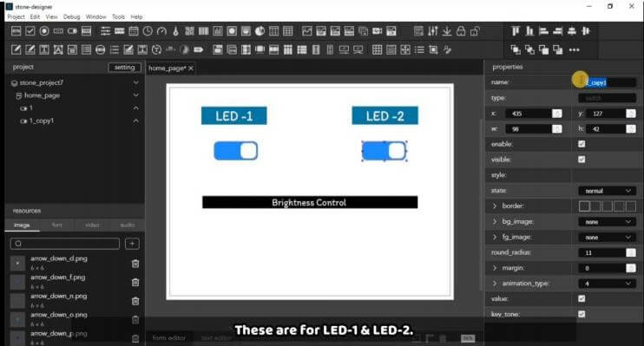Close the home_page tab
This screenshot has height=346, width=644.
(x=191, y=69)
